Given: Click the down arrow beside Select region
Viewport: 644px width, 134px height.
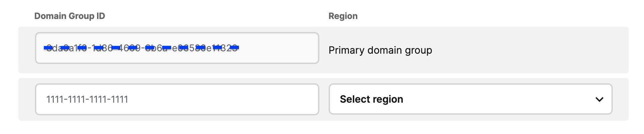Looking at the screenshot, I should (x=599, y=99).
